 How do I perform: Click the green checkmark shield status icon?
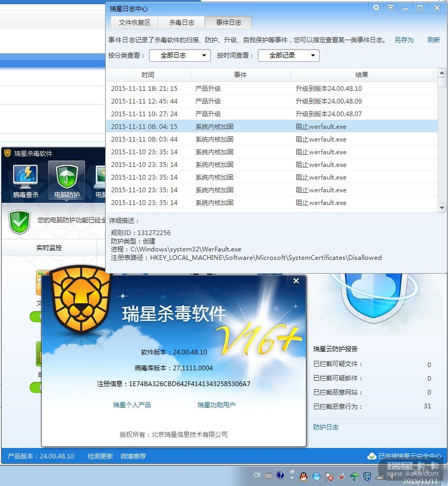pyautogui.click(x=19, y=222)
